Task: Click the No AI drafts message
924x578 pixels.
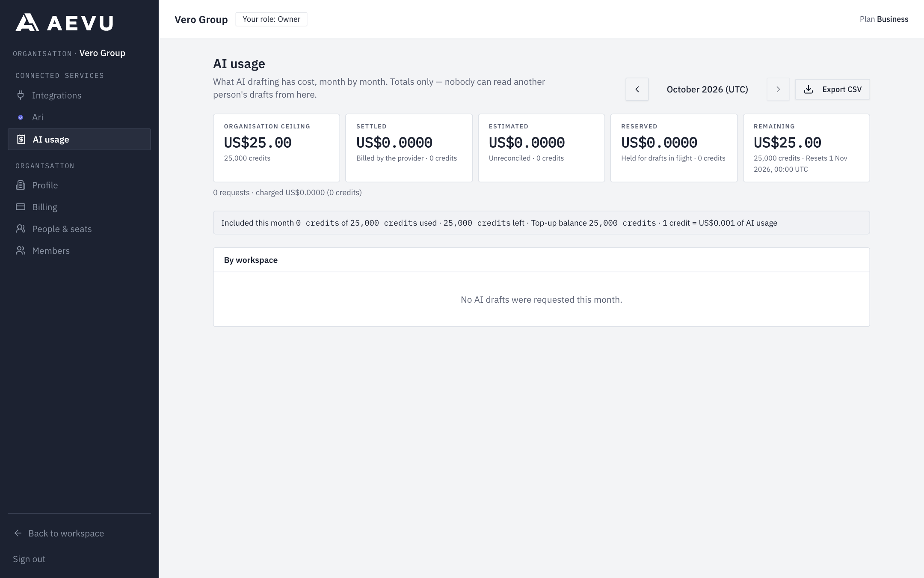Action: pos(541,300)
